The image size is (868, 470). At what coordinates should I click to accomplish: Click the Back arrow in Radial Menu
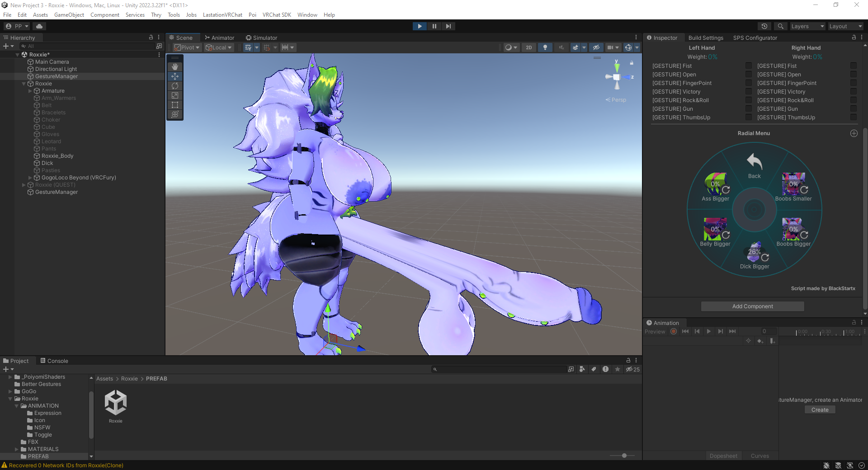tap(754, 161)
